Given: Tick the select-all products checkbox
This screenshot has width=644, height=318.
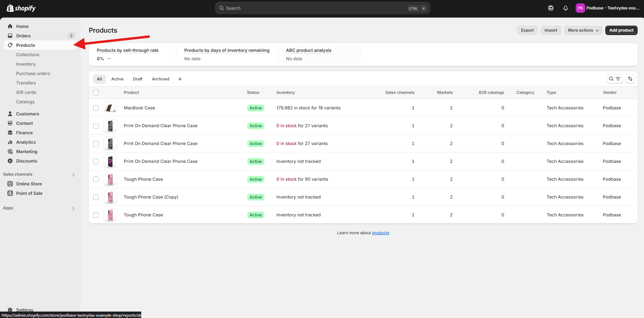Looking at the screenshot, I should 96,93.
